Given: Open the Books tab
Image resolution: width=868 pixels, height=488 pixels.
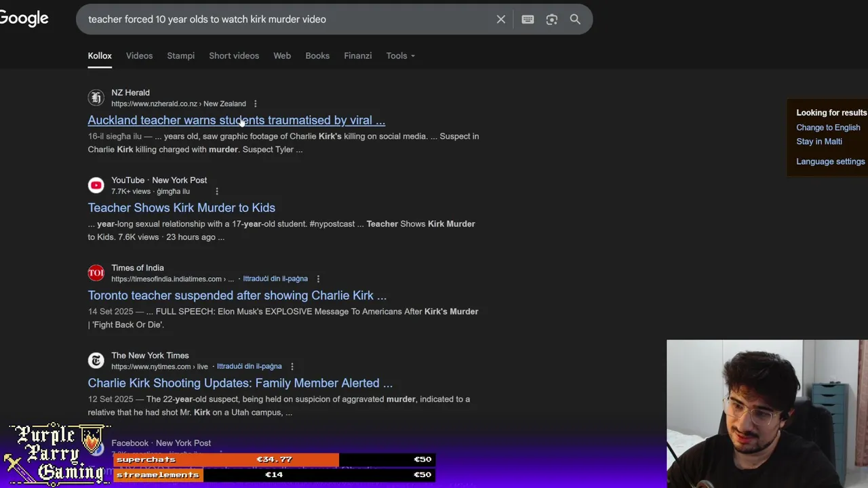Looking at the screenshot, I should pyautogui.click(x=317, y=56).
